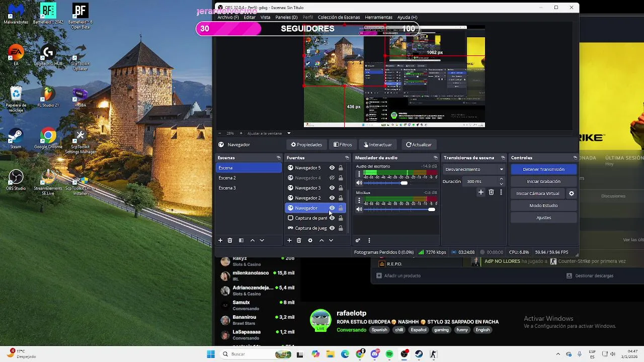
Task: Open Propiedades of the selected source
Action: point(306,145)
